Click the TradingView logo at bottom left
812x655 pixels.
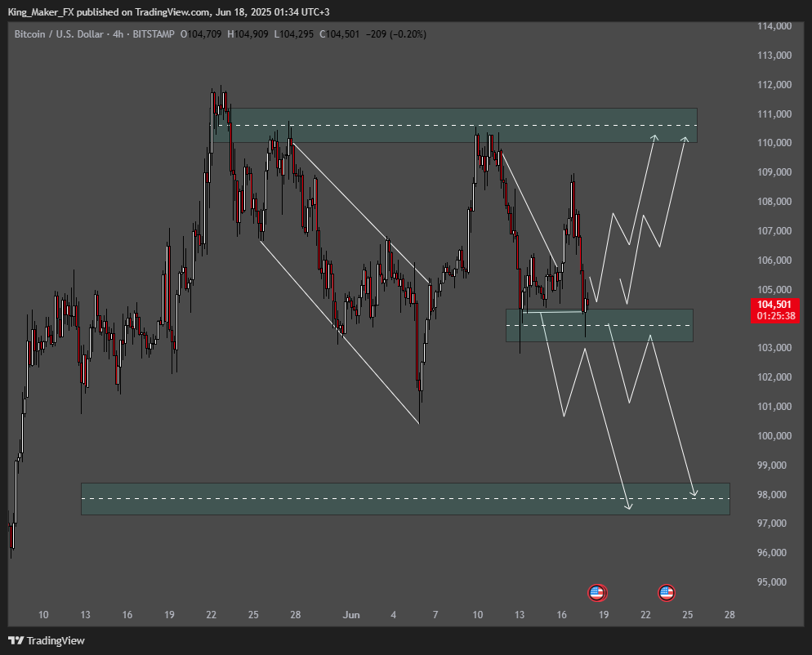[x=47, y=640]
